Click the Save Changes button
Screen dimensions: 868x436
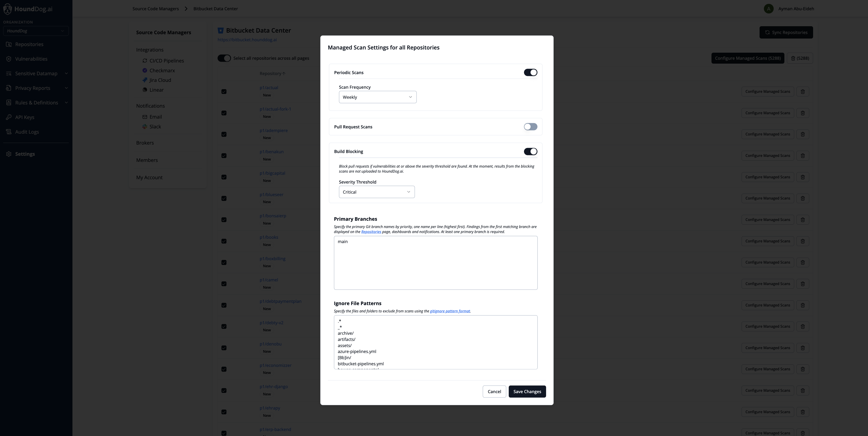[527, 392]
